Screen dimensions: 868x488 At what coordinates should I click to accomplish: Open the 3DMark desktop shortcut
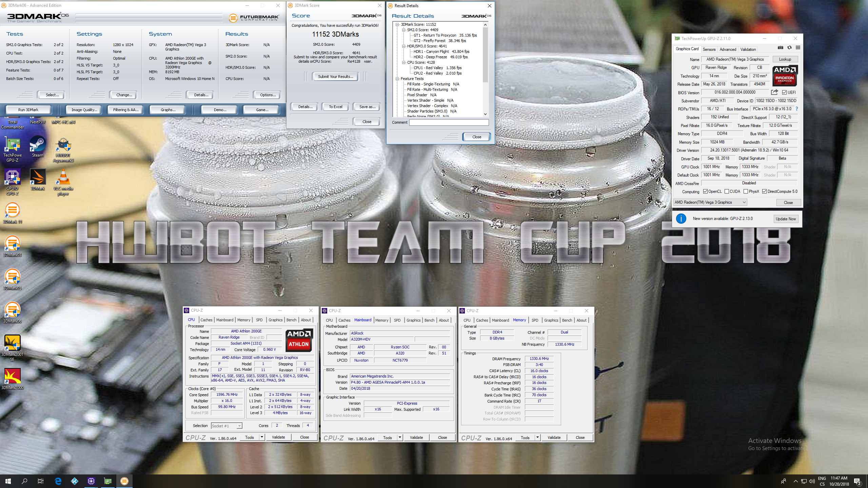(38, 180)
